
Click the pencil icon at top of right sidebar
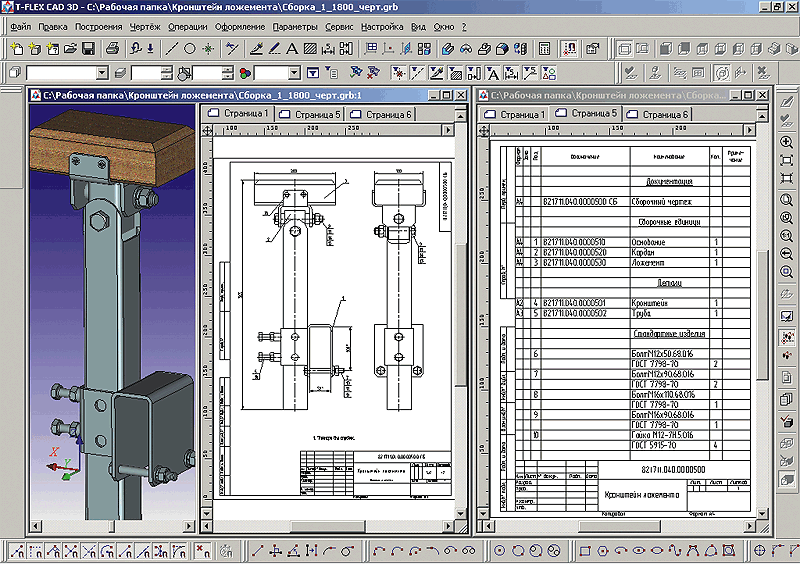pyautogui.click(x=787, y=101)
